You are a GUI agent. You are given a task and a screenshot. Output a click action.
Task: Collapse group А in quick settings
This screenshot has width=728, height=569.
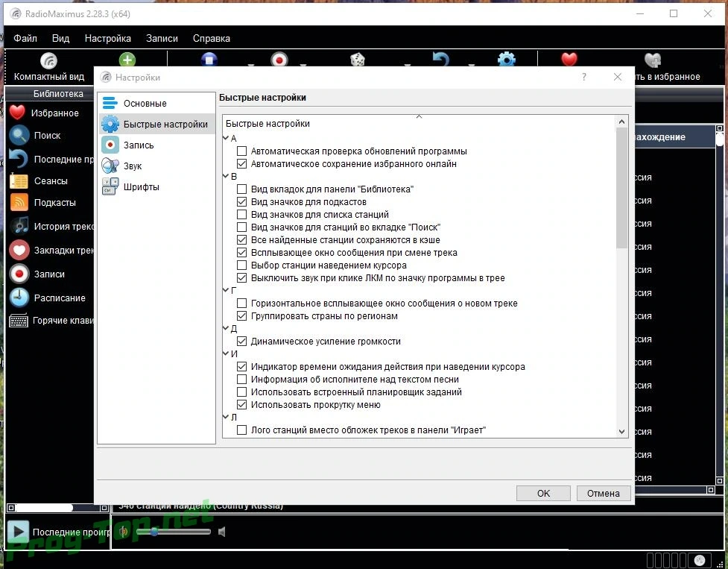coord(226,138)
